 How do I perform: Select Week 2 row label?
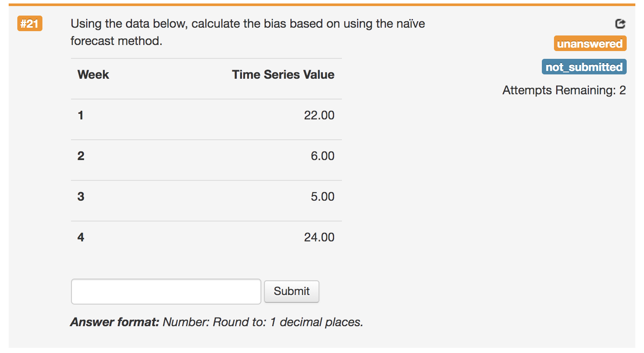click(x=80, y=156)
